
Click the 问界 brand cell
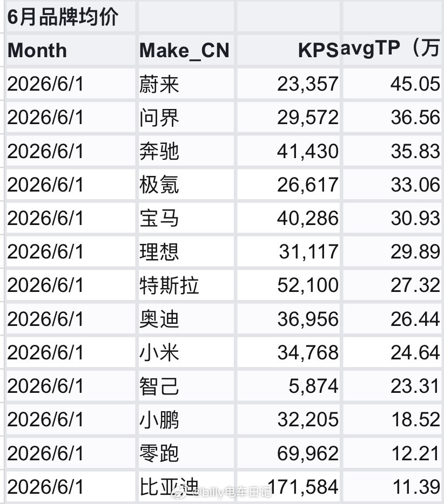tap(186, 117)
